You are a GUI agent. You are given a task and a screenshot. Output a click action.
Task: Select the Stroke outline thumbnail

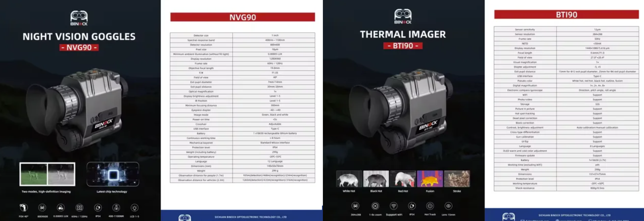[x=457, y=179]
